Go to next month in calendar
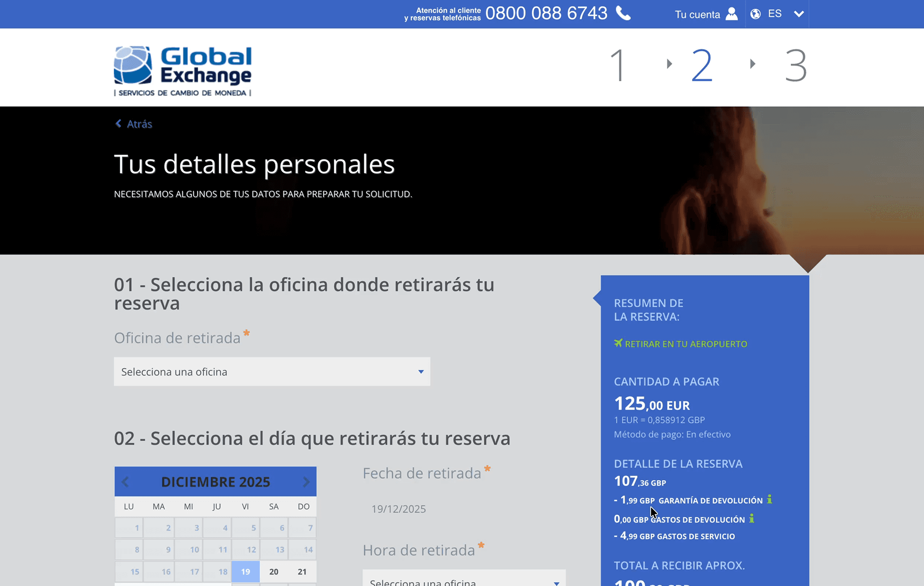Image resolution: width=924 pixels, height=586 pixels. (306, 482)
